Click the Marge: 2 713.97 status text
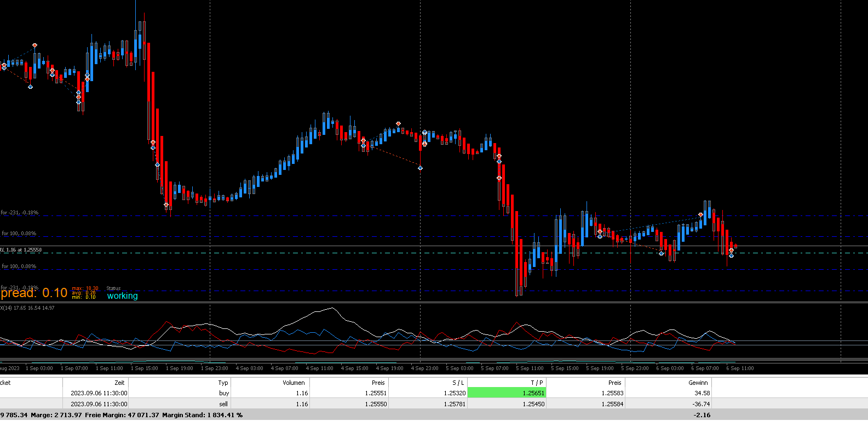 [x=56, y=415]
